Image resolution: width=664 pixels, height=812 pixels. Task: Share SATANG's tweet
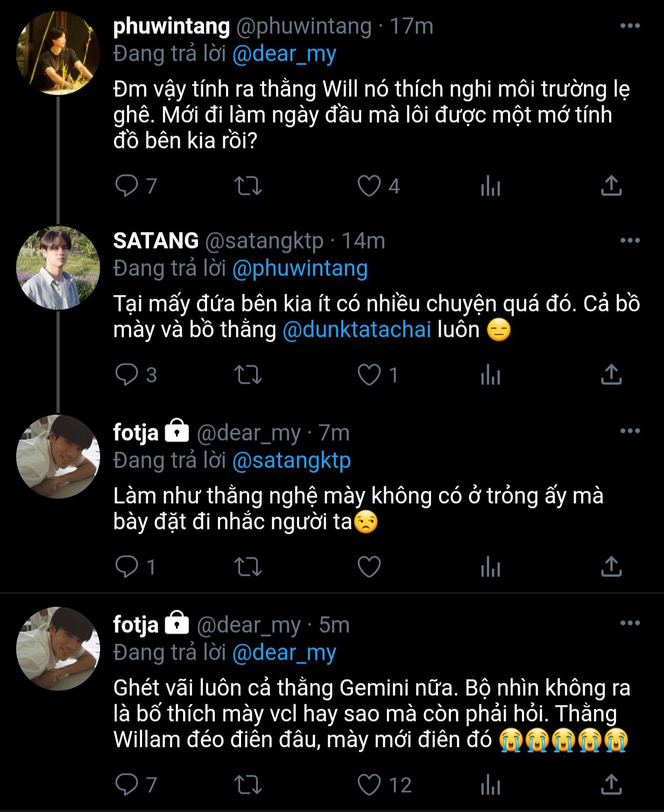(x=611, y=375)
